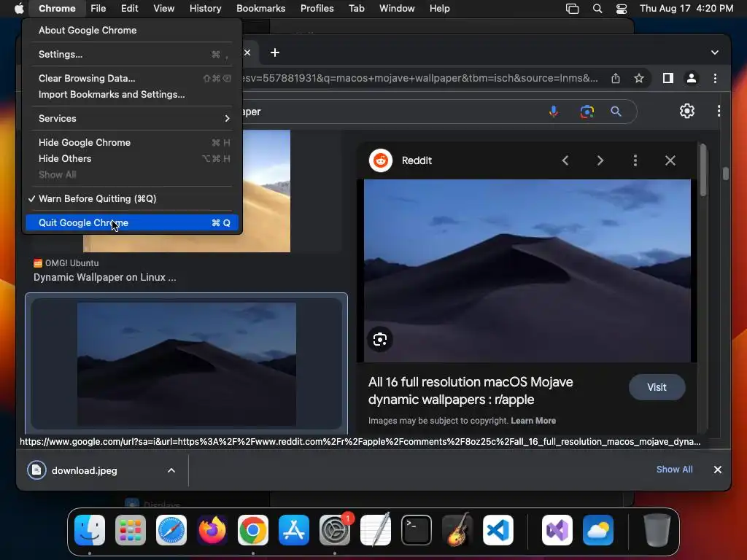This screenshot has width=747, height=560.
Task: Open Spotlight search in menu bar
Action: pos(597,8)
